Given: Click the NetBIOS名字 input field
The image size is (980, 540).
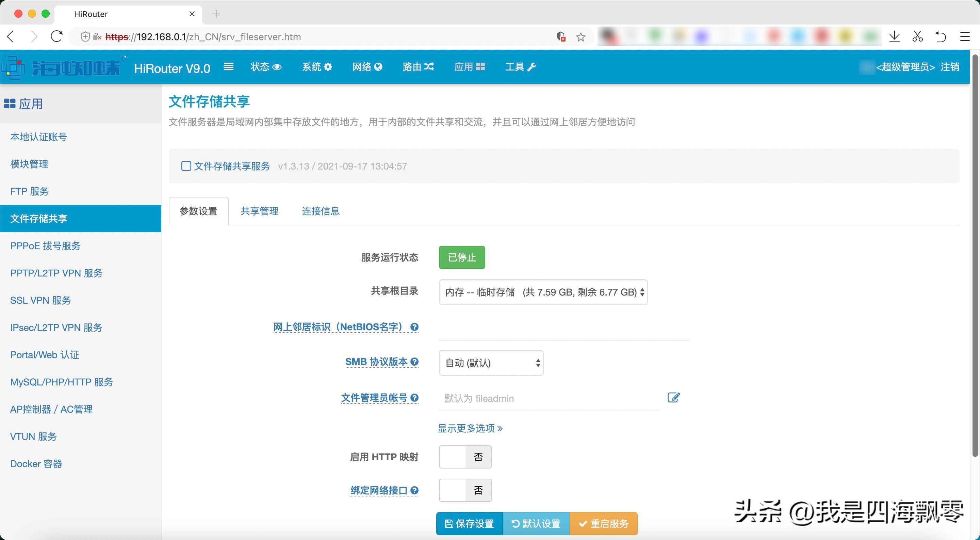Looking at the screenshot, I should tap(563, 328).
